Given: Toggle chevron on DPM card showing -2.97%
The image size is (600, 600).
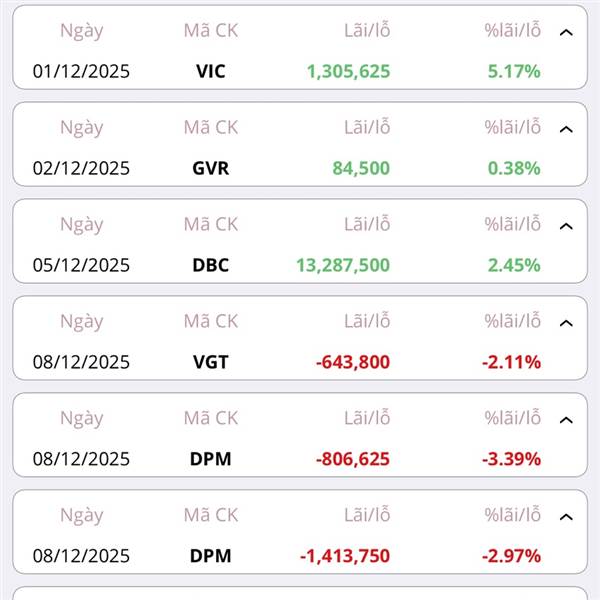Looking at the screenshot, I should pyautogui.click(x=566, y=518).
